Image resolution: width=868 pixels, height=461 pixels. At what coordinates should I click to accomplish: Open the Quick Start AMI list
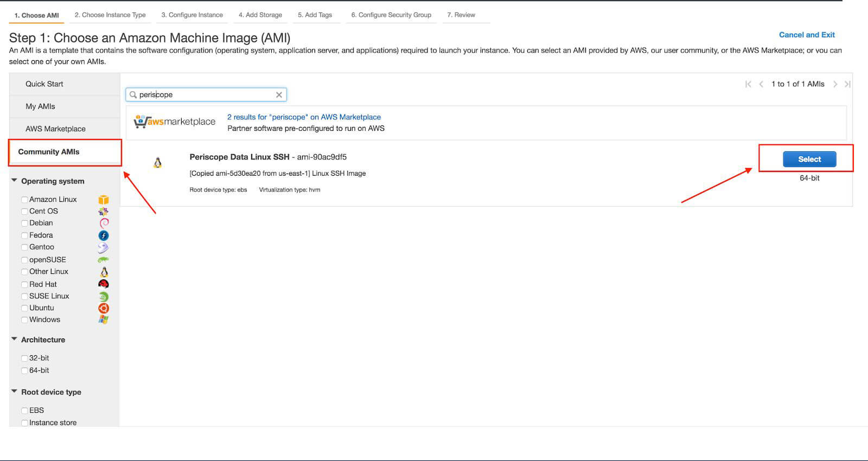tap(65, 84)
